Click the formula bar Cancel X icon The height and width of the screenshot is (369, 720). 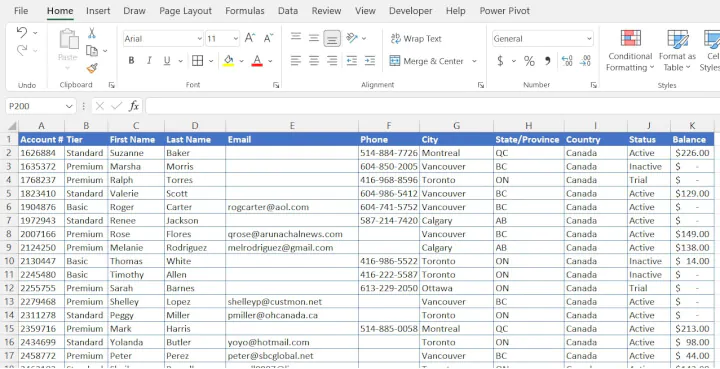tap(100, 106)
